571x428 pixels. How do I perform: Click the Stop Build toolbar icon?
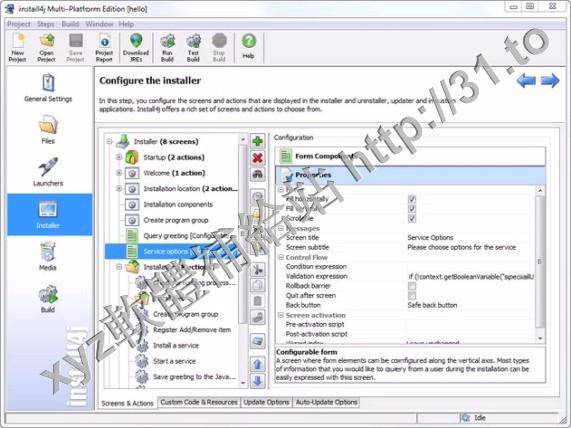pyautogui.click(x=219, y=48)
